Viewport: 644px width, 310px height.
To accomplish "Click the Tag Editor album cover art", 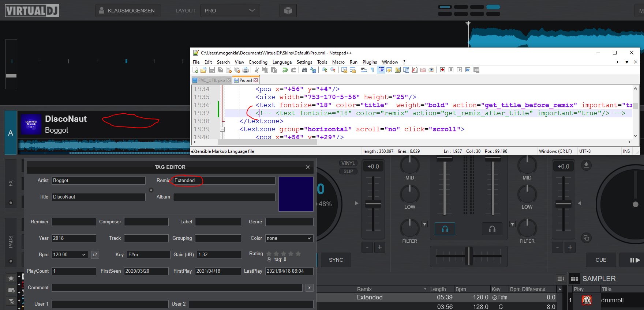I will coord(296,194).
